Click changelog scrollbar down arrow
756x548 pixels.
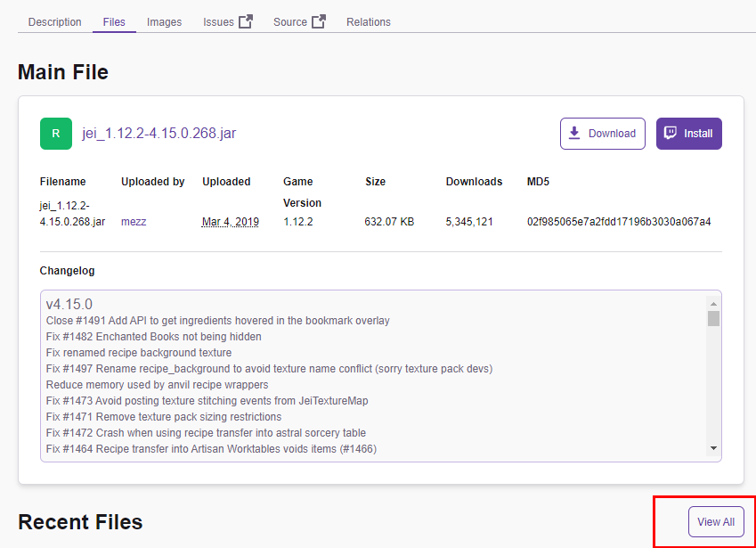[713, 448]
